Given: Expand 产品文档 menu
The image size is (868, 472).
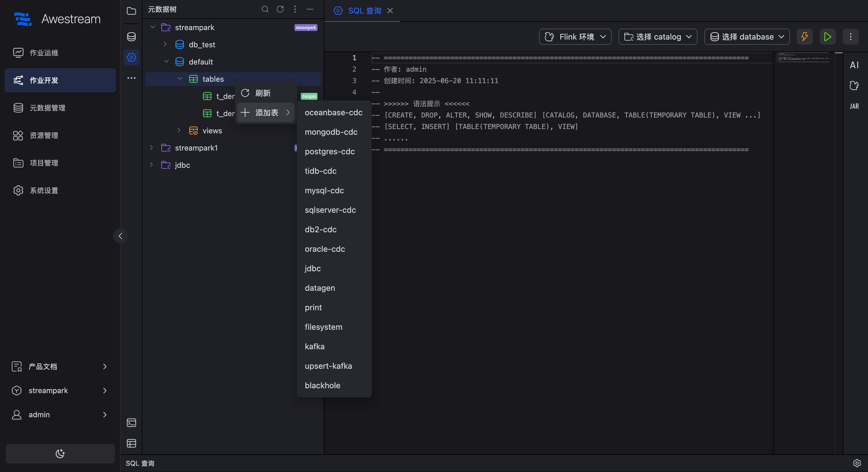Looking at the screenshot, I should 60,366.
